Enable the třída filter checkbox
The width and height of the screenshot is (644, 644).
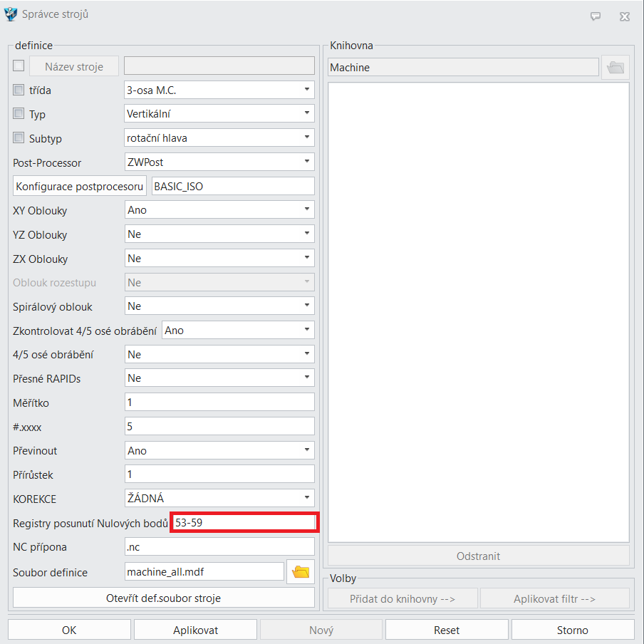19,90
